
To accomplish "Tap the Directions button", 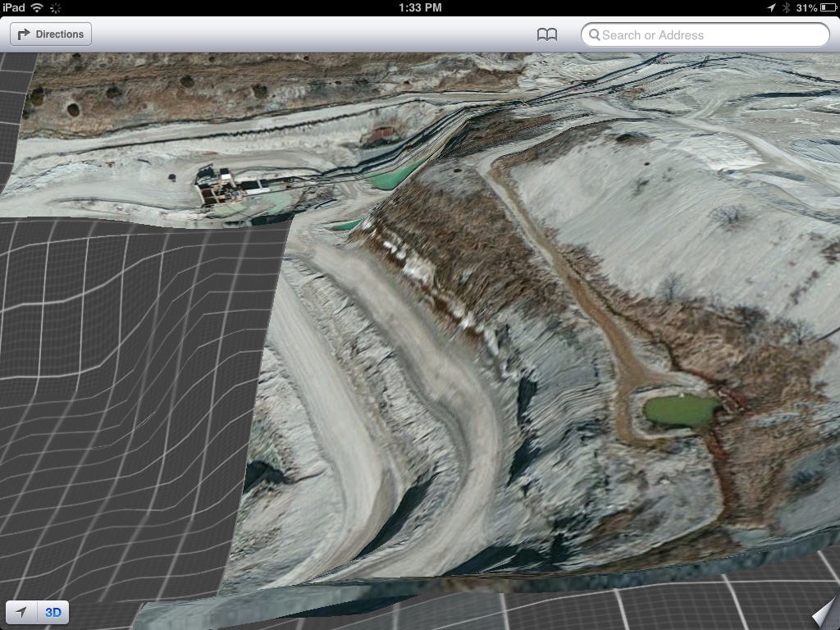I will [51, 34].
